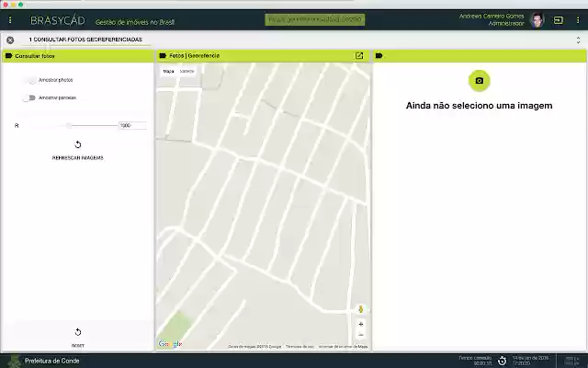Open the left three-dot main menu
The width and height of the screenshot is (588, 368).
click(x=10, y=20)
